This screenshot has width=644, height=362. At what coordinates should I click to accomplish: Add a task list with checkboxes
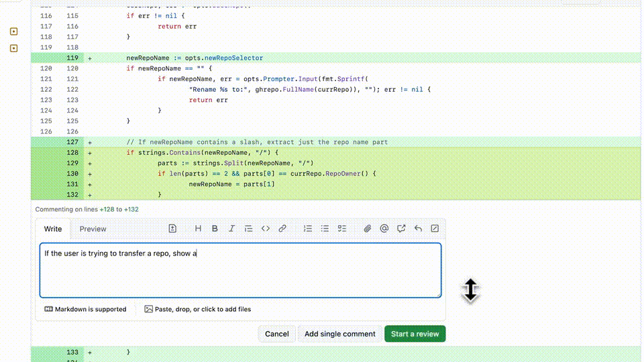(341, 229)
